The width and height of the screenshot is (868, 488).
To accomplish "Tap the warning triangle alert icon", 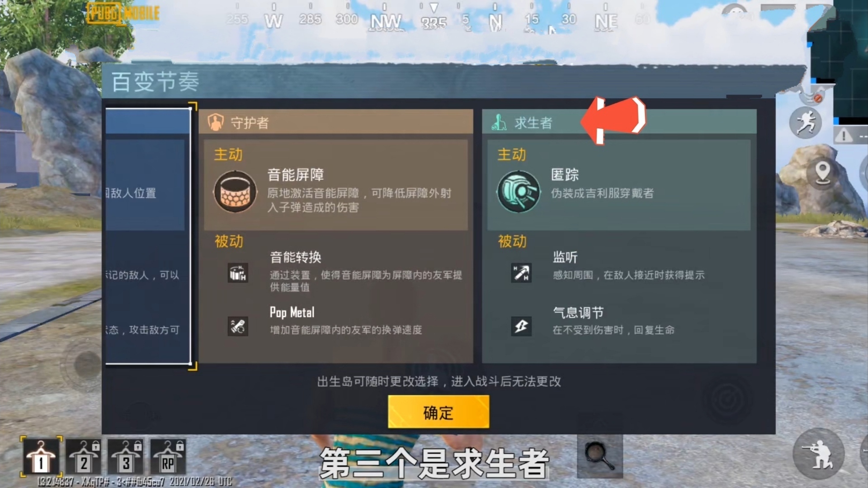I will click(844, 135).
